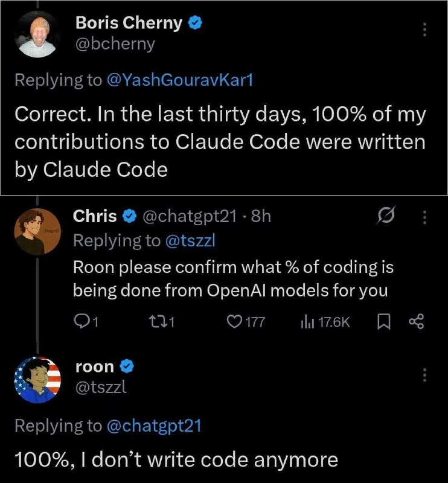448x483 pixels.
Task: Bookmark Chris's tweet
Action: [x=384, y=322]
